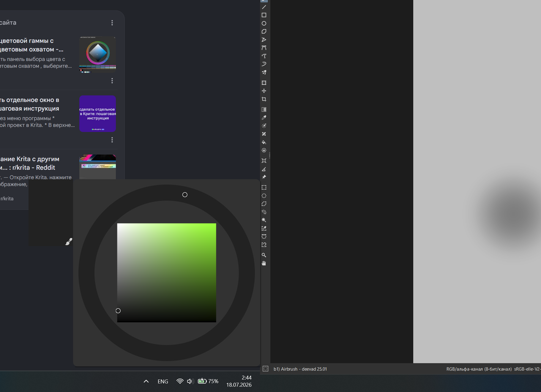541x392 pixels.
Task: Select the Line tool
Action: [264, 7]
